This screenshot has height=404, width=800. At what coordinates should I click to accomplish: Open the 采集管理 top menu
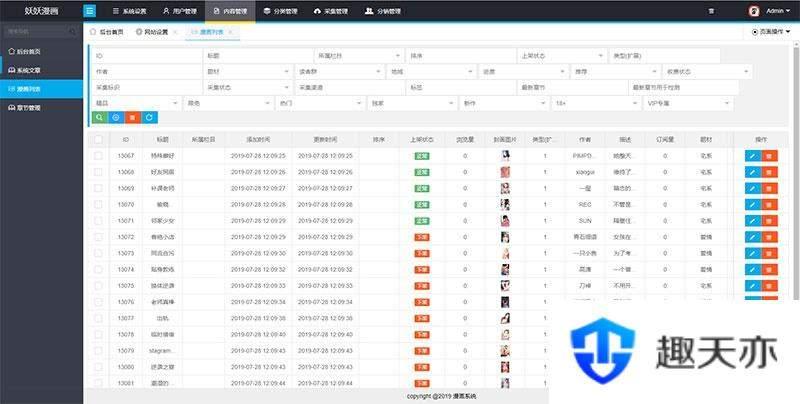point(331,11)
